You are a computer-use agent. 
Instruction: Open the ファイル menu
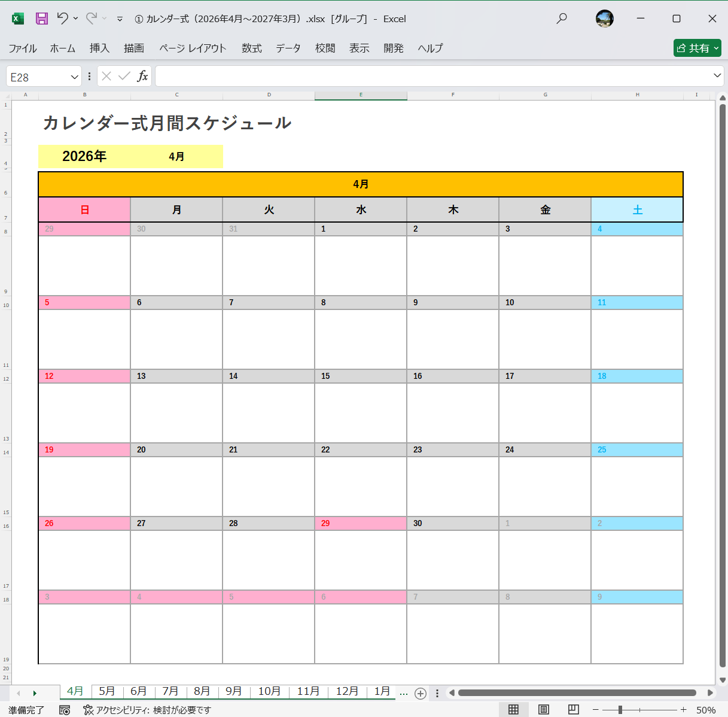22,48
